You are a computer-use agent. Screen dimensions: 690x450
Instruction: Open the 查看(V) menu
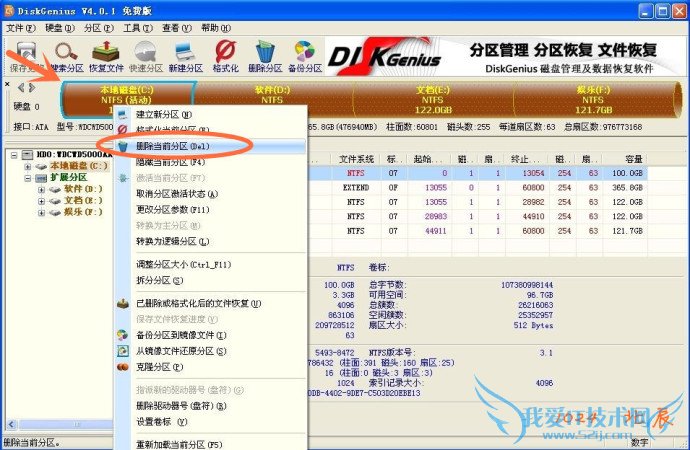tap(176, 28)
